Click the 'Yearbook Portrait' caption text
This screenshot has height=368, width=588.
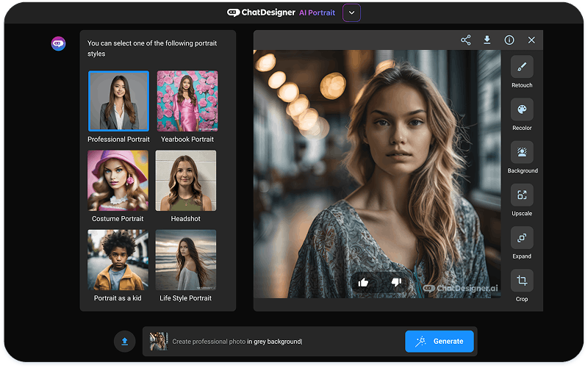coord(187,139)
